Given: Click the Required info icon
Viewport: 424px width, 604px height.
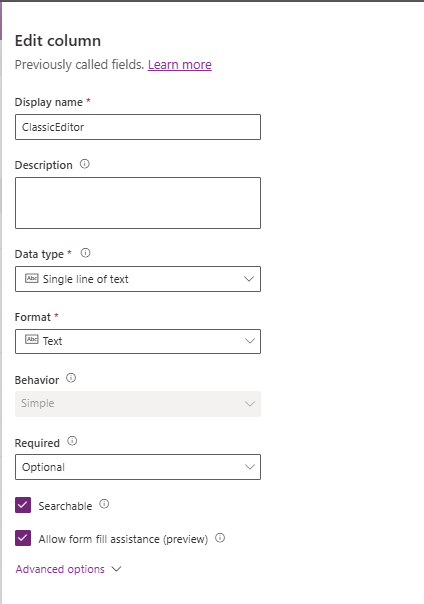Looking at the screenshot, I should (72, 441).
